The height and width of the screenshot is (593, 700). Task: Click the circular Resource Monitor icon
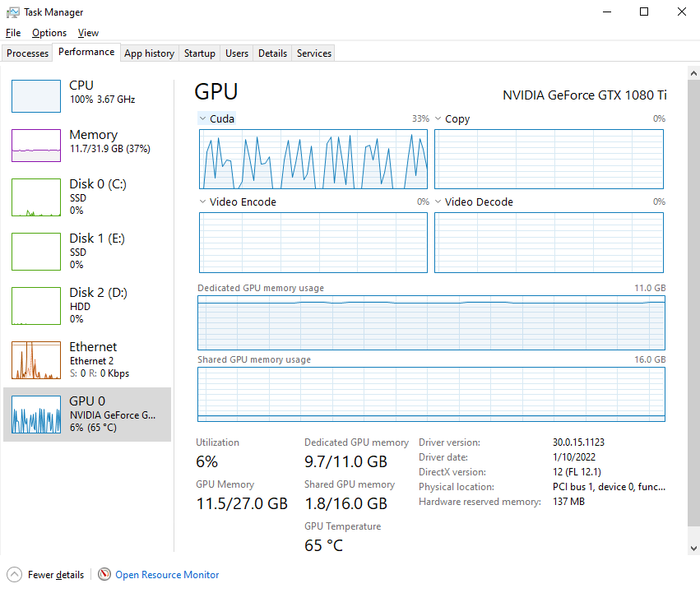tap(104, 574)
